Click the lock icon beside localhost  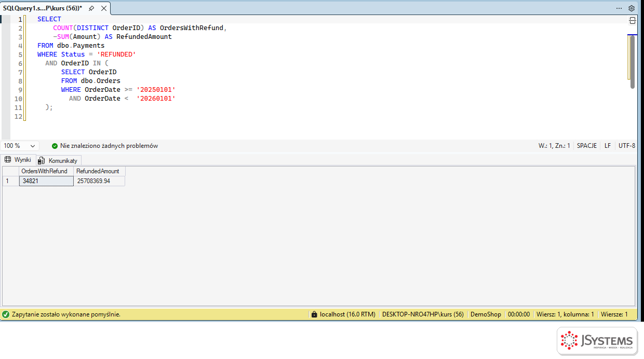click(314, 314)
